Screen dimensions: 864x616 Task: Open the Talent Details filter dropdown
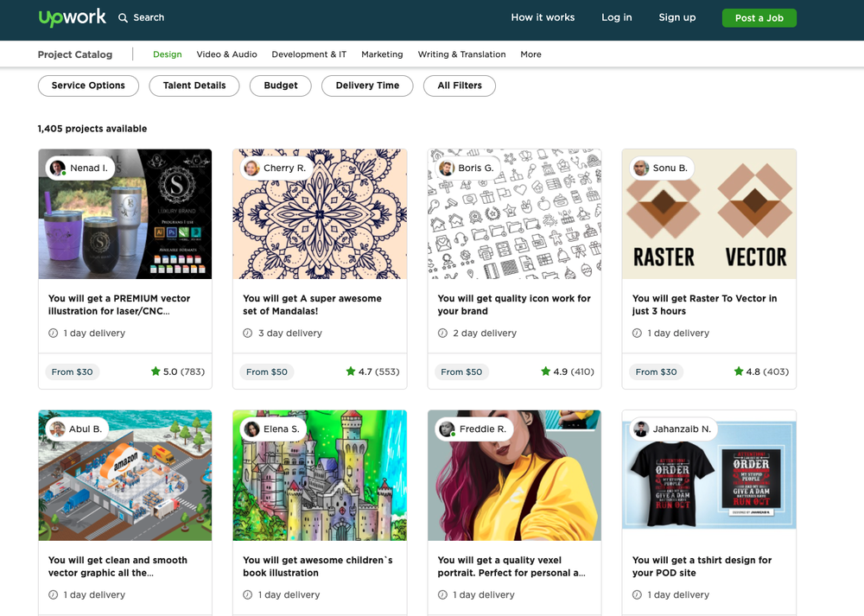coord(194,86)
